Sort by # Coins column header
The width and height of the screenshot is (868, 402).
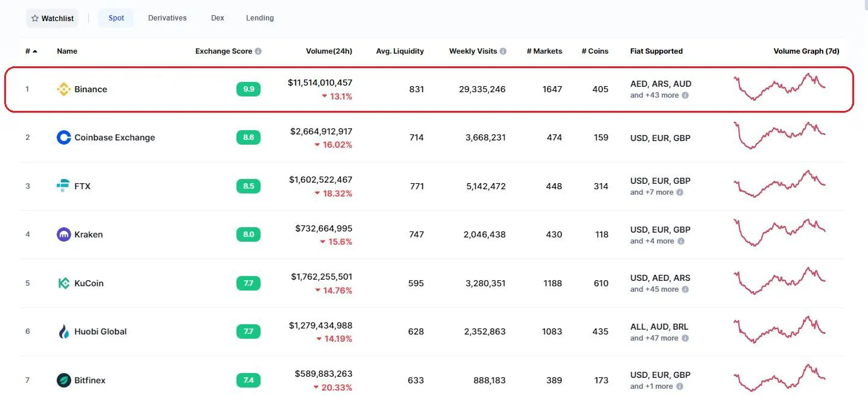(x=595, y=51)
